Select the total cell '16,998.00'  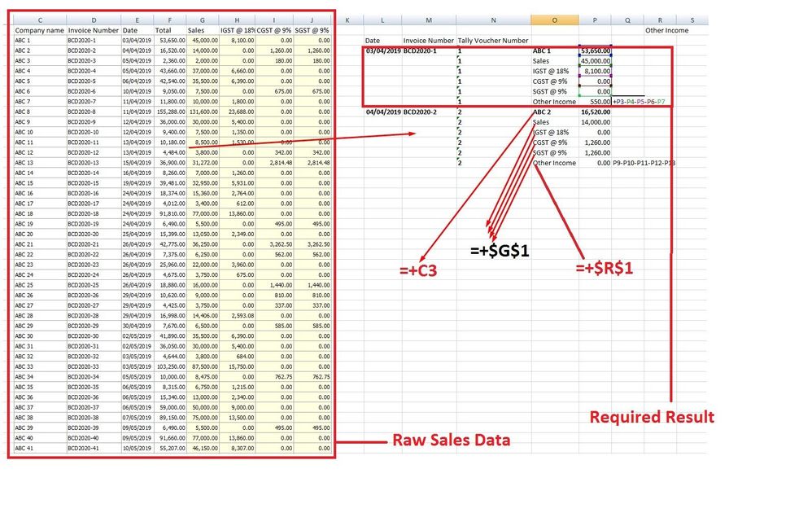point(170,316)
